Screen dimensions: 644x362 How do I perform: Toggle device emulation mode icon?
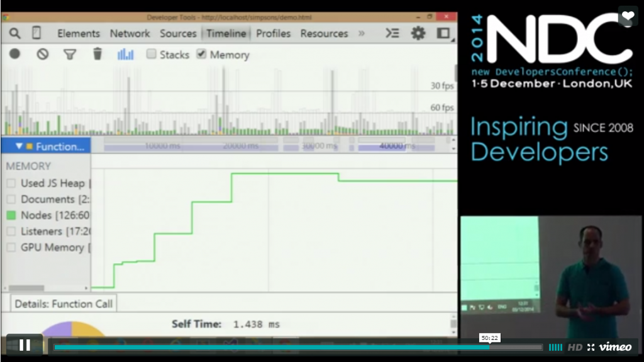pyautogui.click(x=36, y=33)
